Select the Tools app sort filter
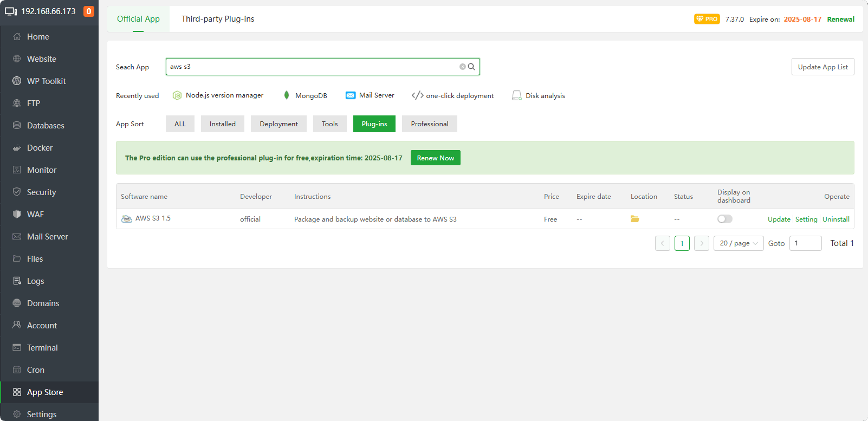868x421 pixels. click(x=330, y=124)
